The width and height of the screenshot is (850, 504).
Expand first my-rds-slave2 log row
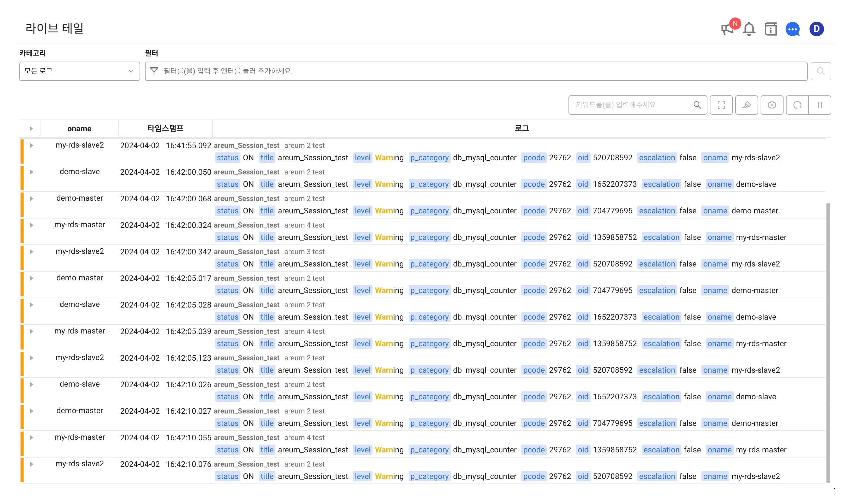[x=32, y=145]
